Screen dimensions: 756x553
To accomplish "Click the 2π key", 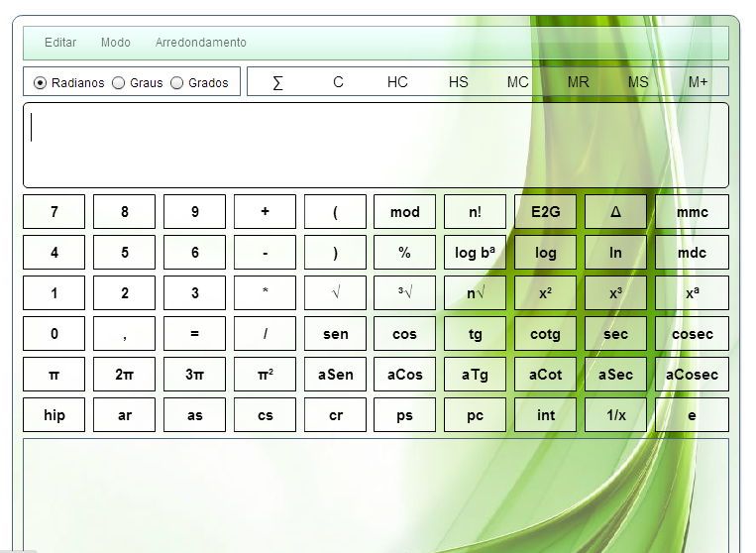I will click(x=125, y=374).
